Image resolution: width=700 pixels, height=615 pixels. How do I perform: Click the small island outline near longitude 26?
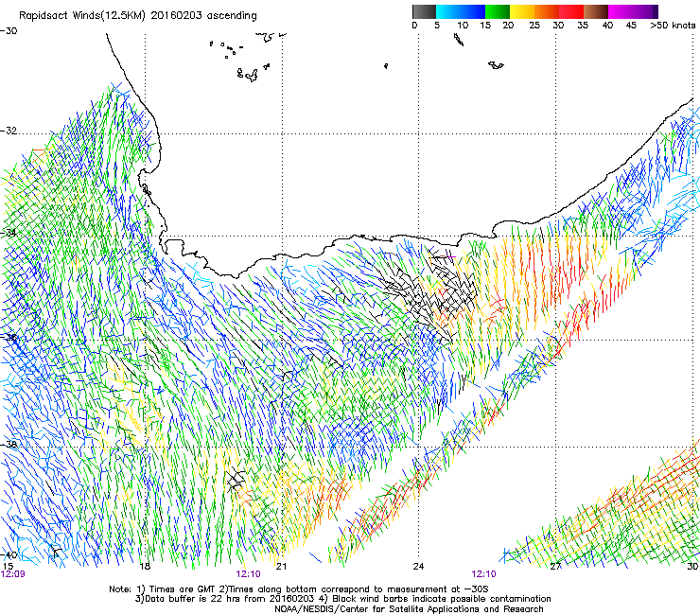click(x=496, y=65)
